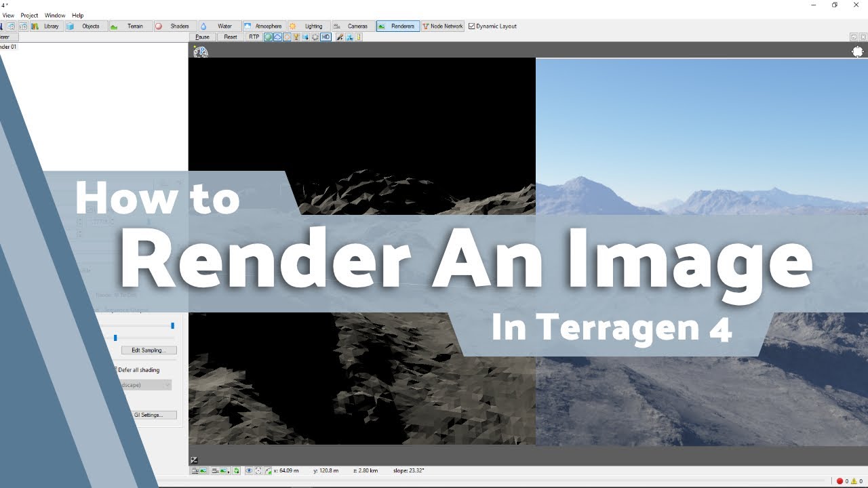The height and width of the screenshot is (488, 868).
Task: Select the paint brush tool icon
Action: pyautogui.click(x=340, y=37)
